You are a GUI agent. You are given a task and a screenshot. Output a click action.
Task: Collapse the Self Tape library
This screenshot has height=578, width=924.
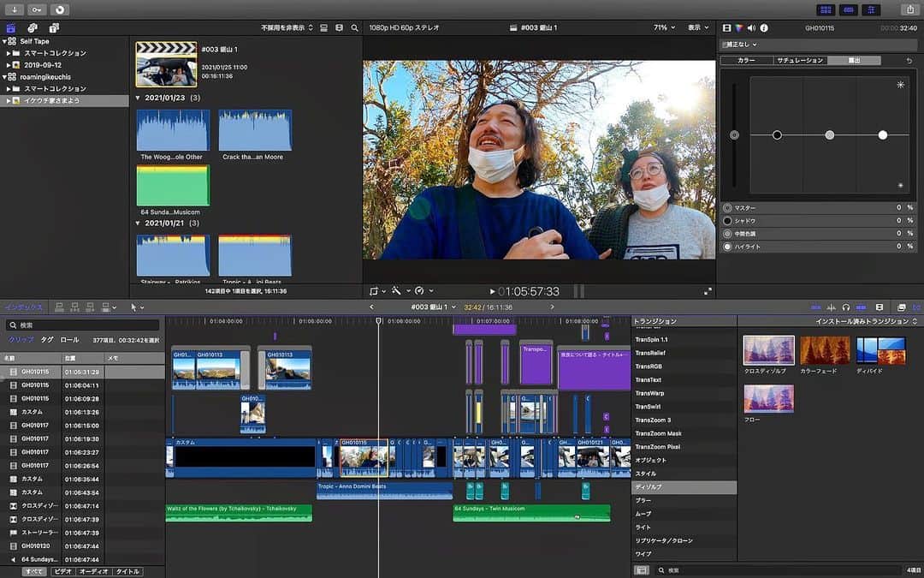pyautogui.click(x=5, y=41)
